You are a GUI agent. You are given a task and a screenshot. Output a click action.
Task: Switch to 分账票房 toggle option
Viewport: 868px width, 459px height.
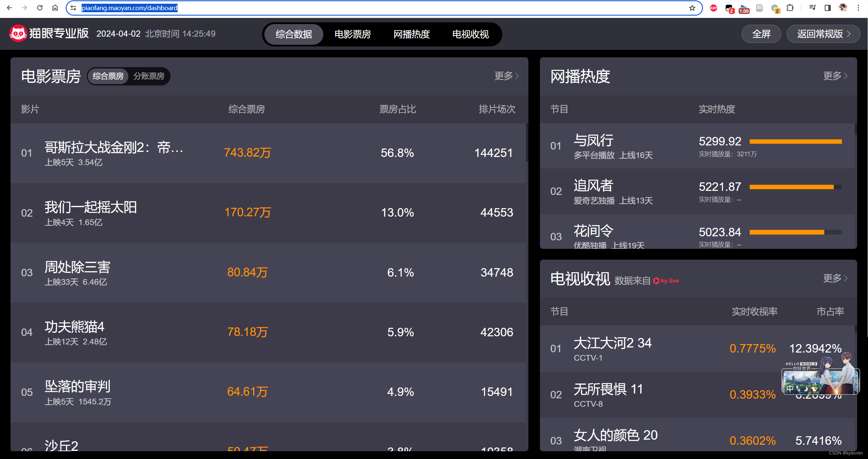tap(149, 76)
